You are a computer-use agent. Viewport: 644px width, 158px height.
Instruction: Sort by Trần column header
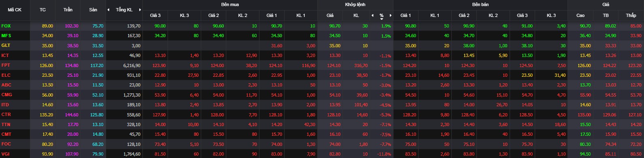coord(68,10)
